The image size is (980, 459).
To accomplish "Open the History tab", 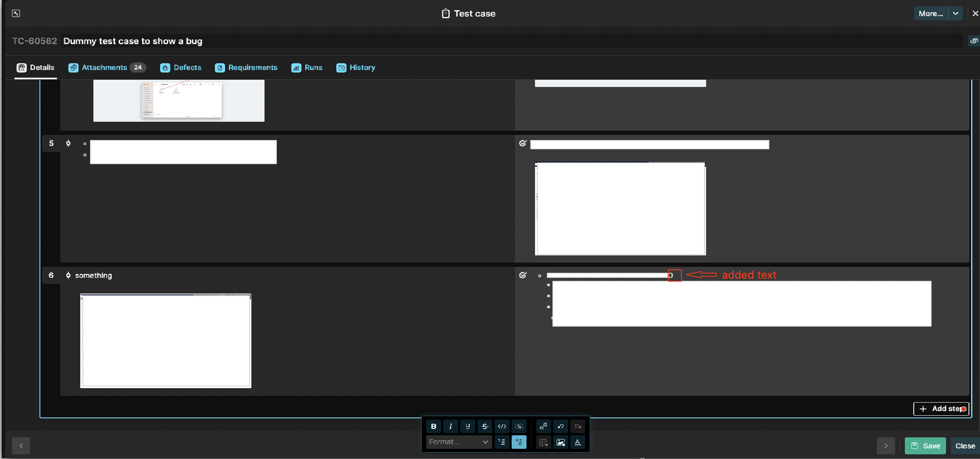I will pos(356,67).
